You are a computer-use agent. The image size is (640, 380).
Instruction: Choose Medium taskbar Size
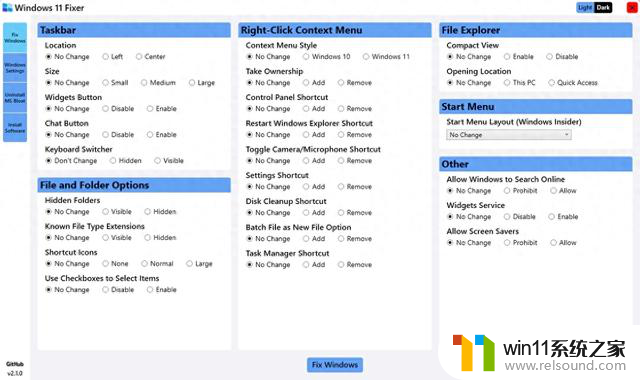158,82
